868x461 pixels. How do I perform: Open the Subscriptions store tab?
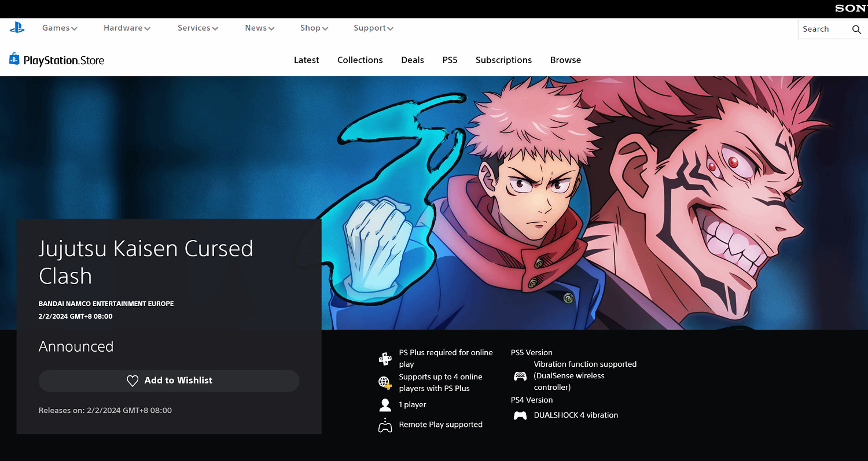pos(503,60)
